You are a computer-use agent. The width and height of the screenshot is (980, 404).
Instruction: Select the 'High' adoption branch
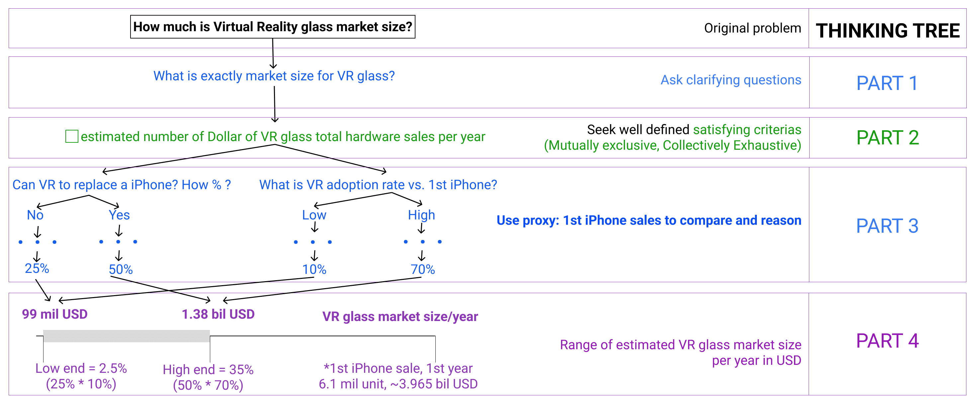coord(421,215)
